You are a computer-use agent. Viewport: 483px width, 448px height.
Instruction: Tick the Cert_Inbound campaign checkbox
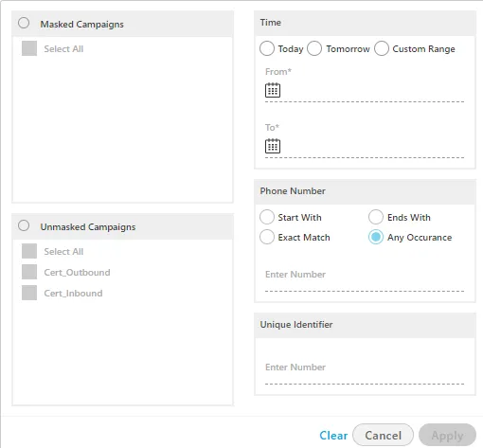[x=29, y=293]
